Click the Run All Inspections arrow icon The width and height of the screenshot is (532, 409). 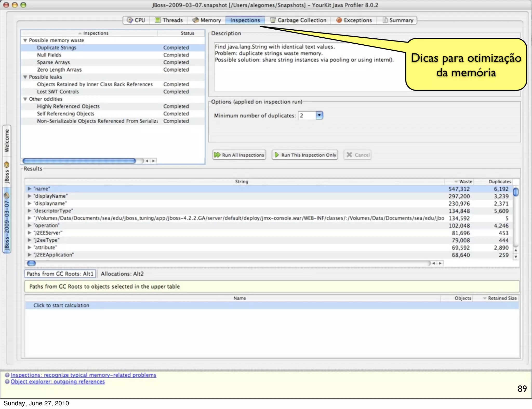217,155
